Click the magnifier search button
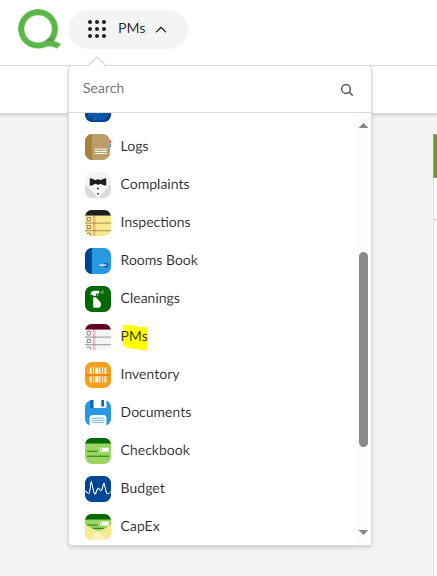Image resolution: width=437 pixels, height=576 pixels. [x=347, y=90]
